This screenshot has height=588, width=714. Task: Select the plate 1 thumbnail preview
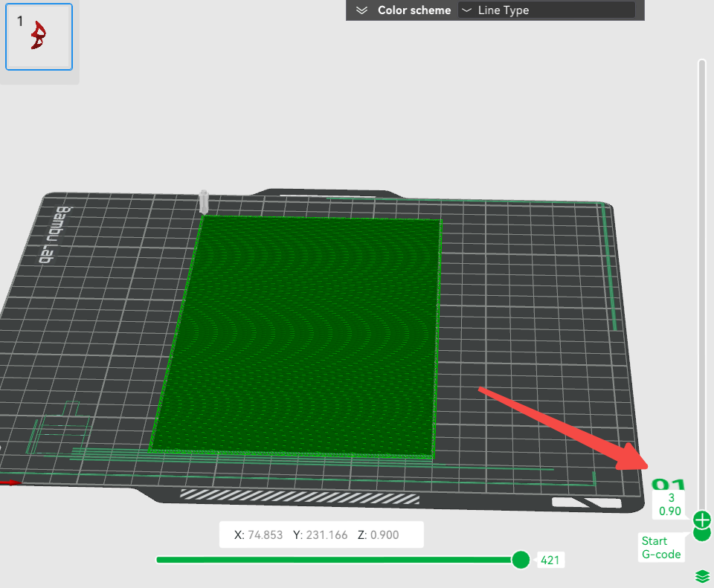(x=39, y=36)
